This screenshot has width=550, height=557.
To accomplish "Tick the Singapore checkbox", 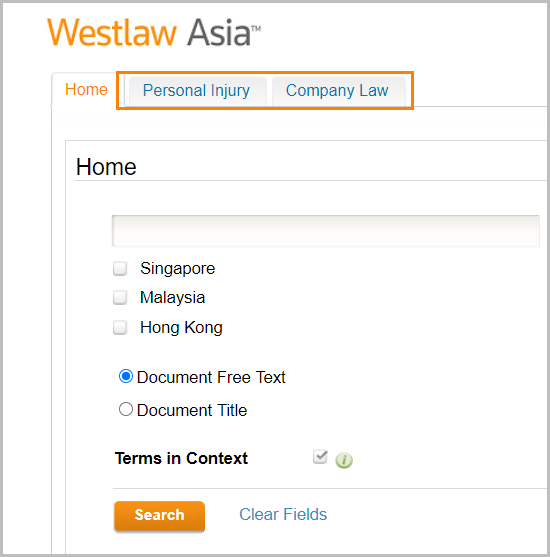I will (x=120, y=269).
